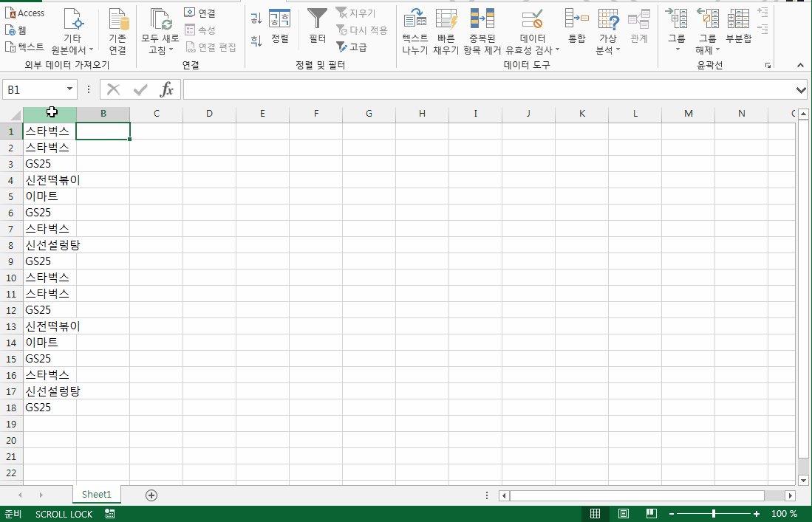
Task: Select row 8 header
Action: pos(11,245)
